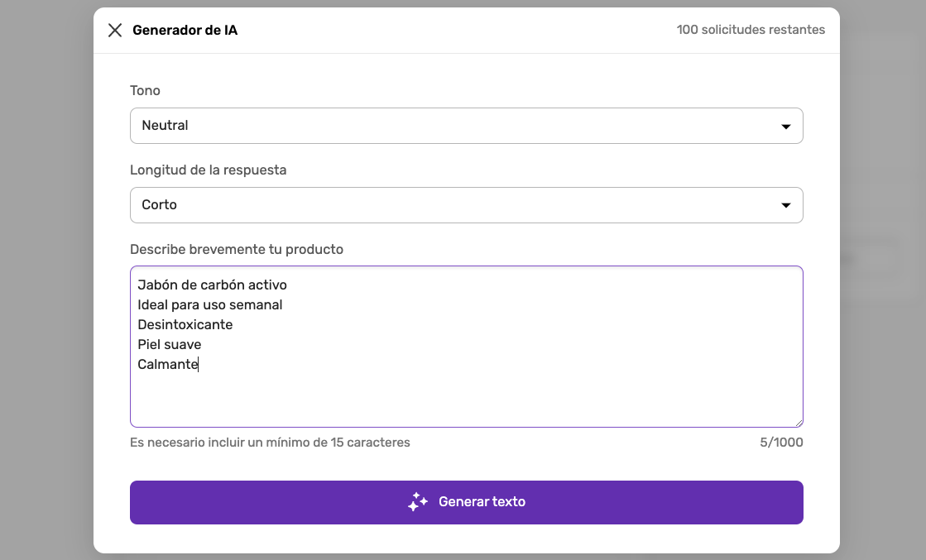Viewport: 926px width, 560px height.
Task: Click the 'Longitud de la respuesta' label
Action: (208, 170)
